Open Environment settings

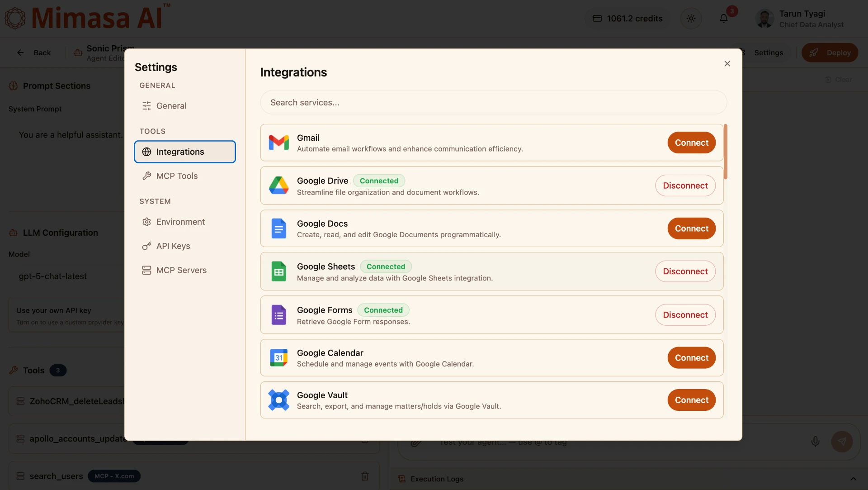tap(185, 222)
